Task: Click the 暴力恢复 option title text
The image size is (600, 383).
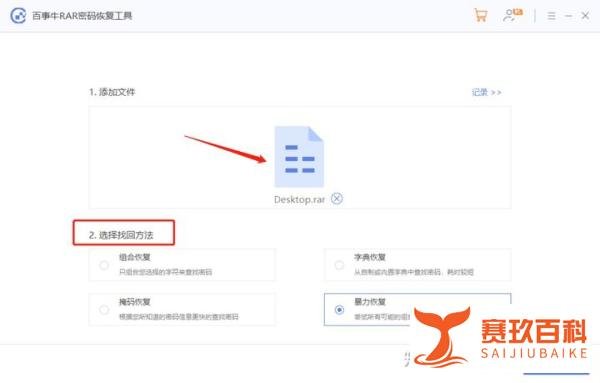Action: (x=370, y=302)
